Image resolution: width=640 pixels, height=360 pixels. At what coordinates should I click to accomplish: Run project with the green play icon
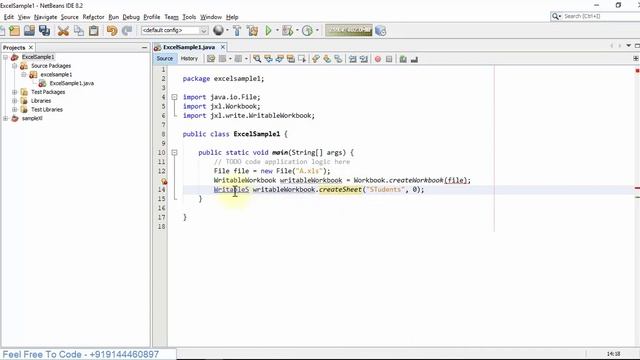pyautogui.click(x=269, y=31)
